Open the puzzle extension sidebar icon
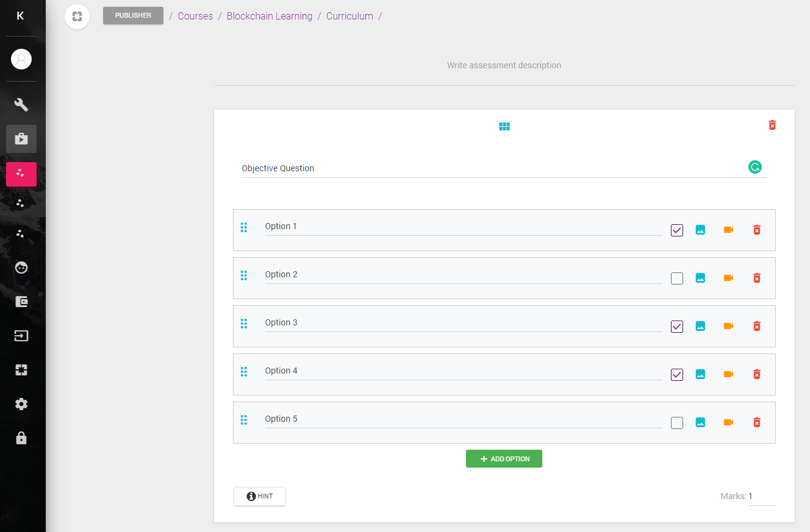Screen dimensions: 810x532 click(21, 370)
